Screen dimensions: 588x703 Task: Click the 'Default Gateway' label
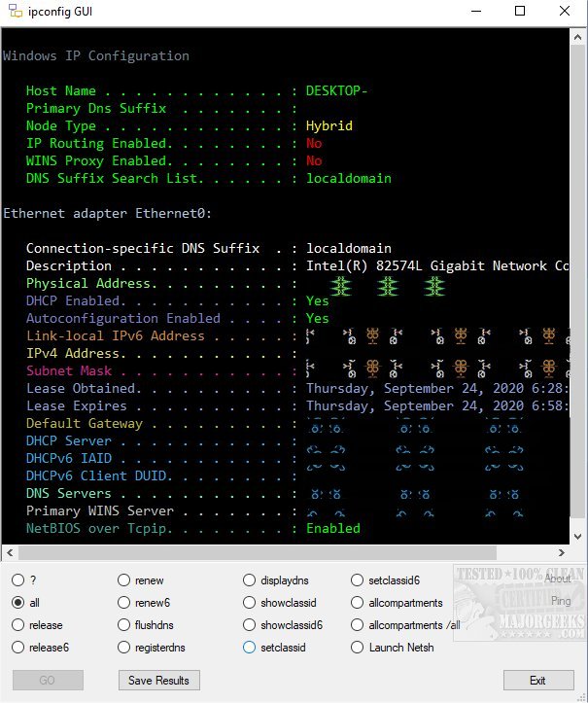click(x=85, y=423)
